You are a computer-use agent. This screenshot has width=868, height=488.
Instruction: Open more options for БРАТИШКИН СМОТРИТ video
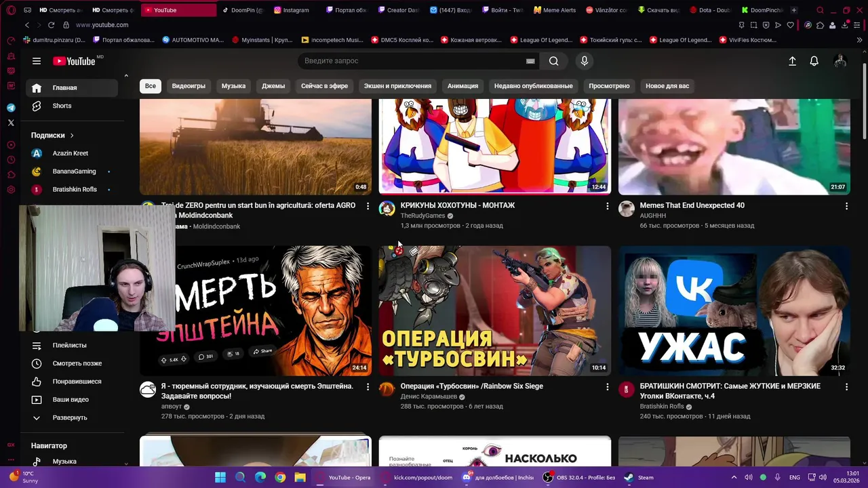[x=846, y=386]
